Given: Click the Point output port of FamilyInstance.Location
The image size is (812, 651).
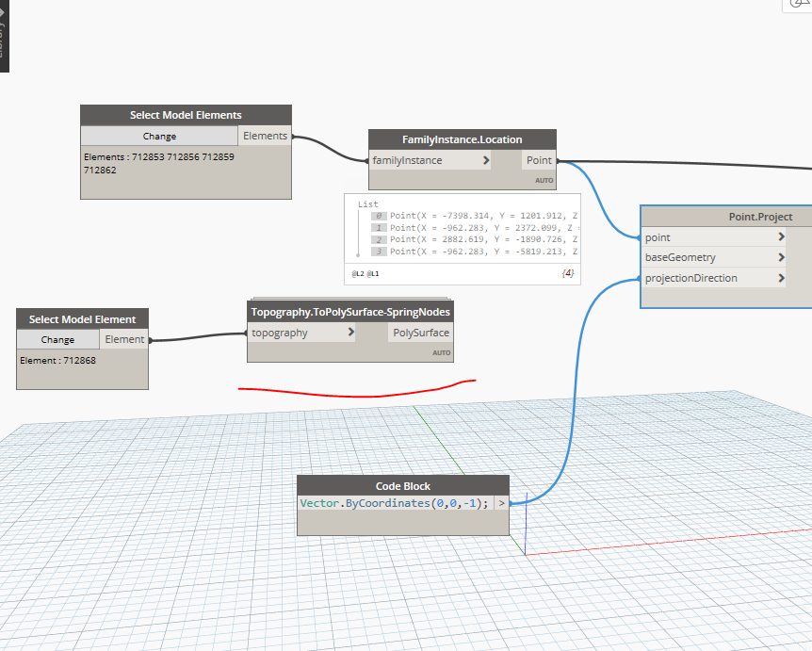Looking at the screenshot, I should 539,160.
